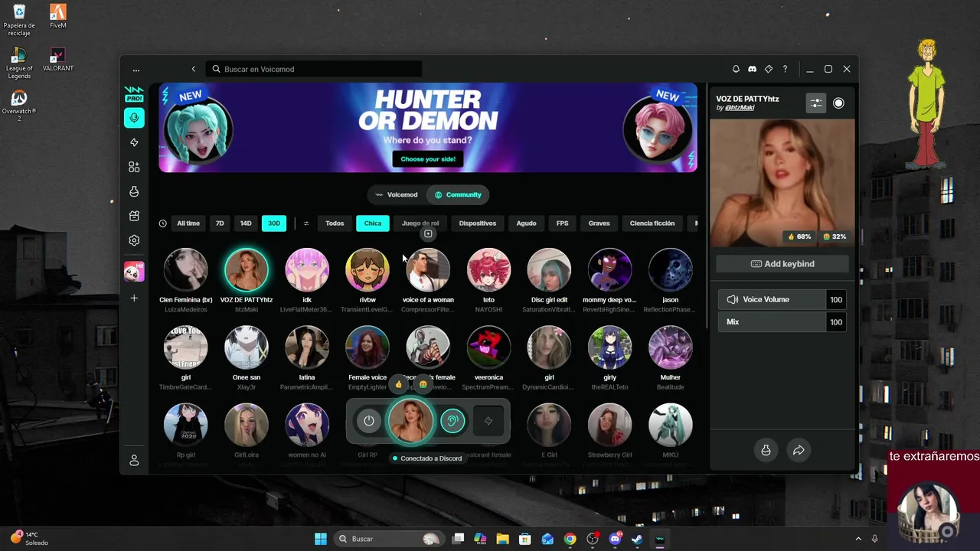
Task: Select the All time filter
Action: tap(188, 223)
